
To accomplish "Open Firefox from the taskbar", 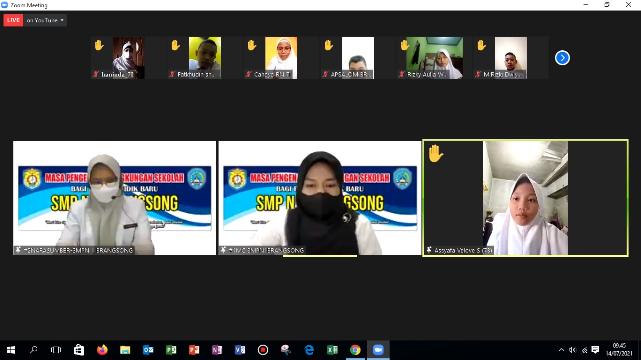I will pos(102,350).
